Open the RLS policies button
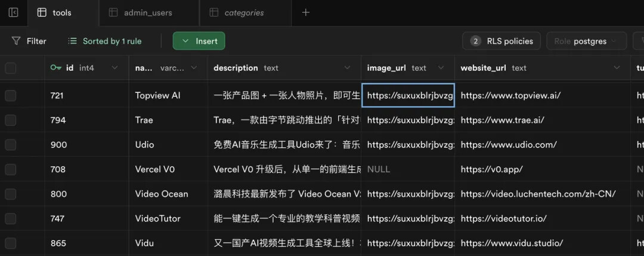Viewport: 644px width, 256px height. 501,41
